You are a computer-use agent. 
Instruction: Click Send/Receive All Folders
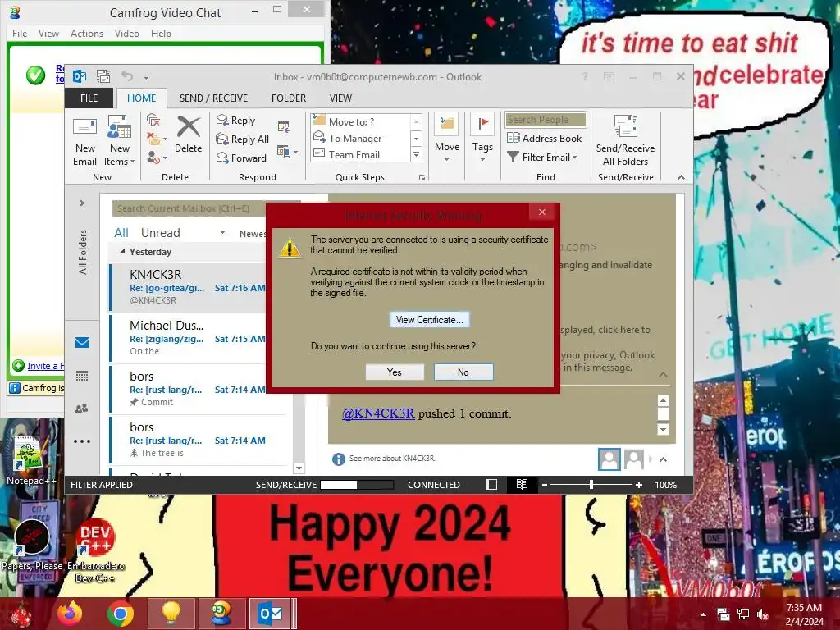pos(625,141)
